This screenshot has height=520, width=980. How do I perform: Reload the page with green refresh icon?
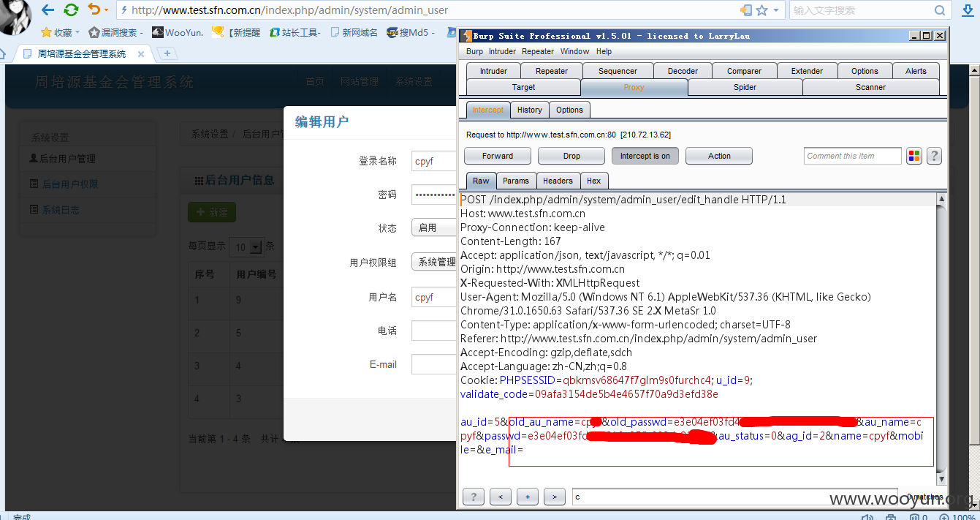pos(71,10)
